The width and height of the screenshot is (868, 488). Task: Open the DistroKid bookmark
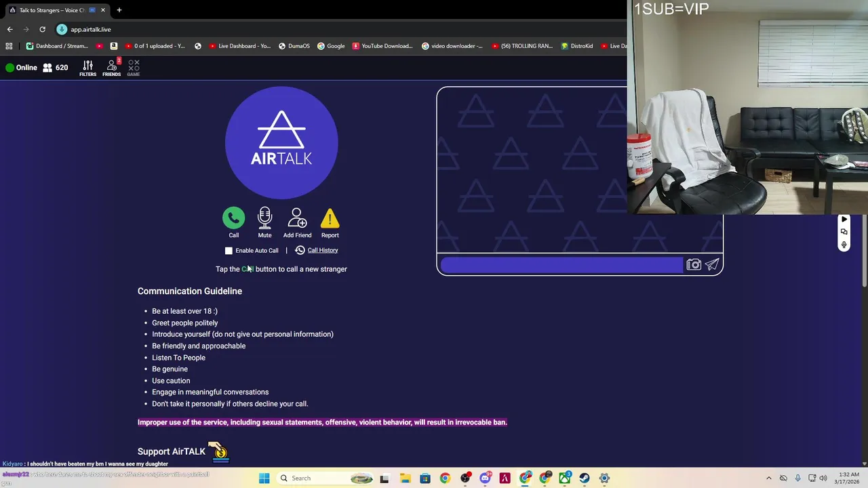577,46
